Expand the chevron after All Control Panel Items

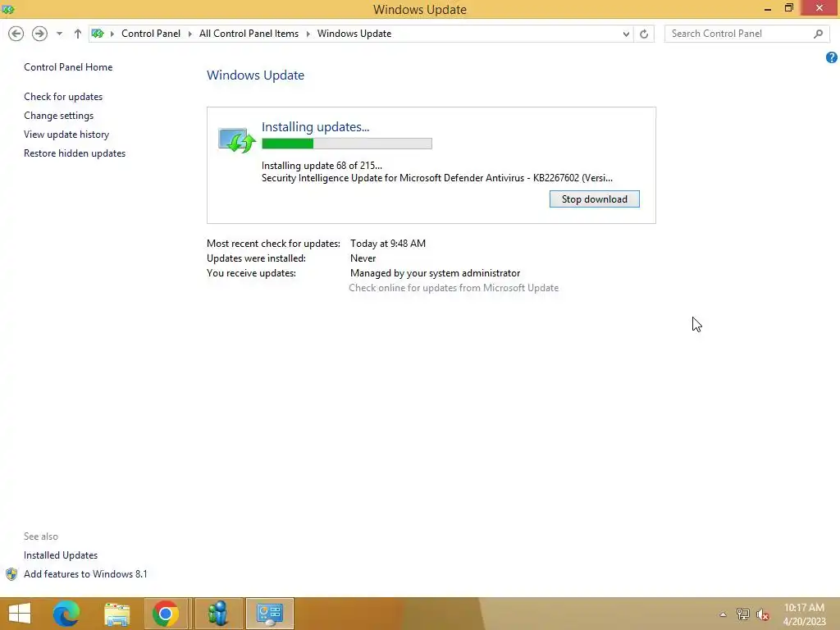[x=308, y=34]
